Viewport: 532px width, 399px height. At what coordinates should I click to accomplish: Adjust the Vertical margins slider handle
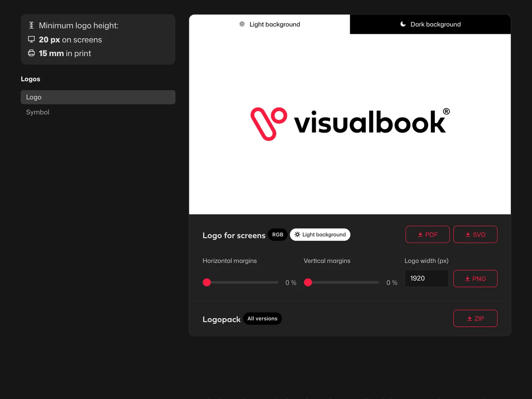pos(308,282)
